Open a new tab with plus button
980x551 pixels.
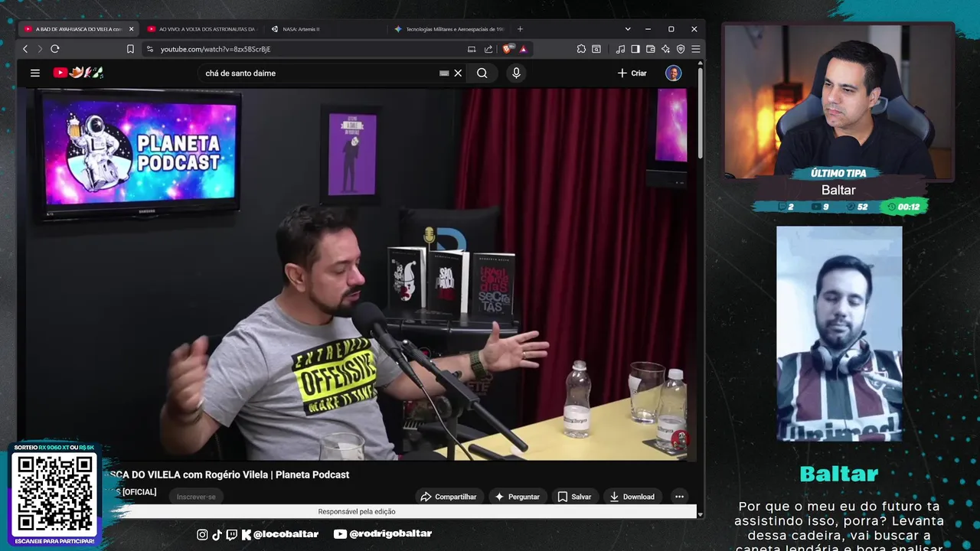pyautogui.click(x=520, y=29)
